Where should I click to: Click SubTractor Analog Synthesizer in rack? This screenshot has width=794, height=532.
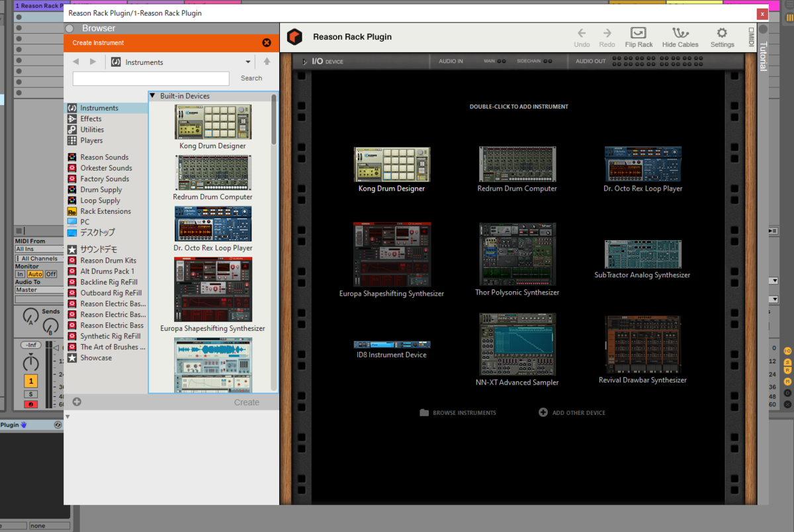click(642, 259)
